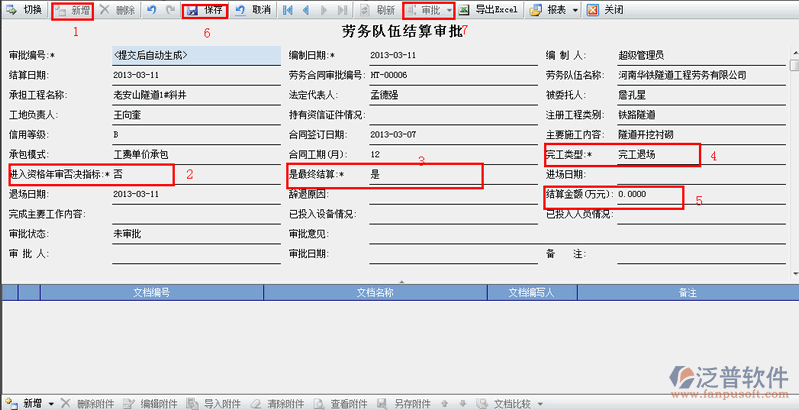Click the 文档比较 document compare button
Viewport: 799px width, 410px height.
click(502, 404)
